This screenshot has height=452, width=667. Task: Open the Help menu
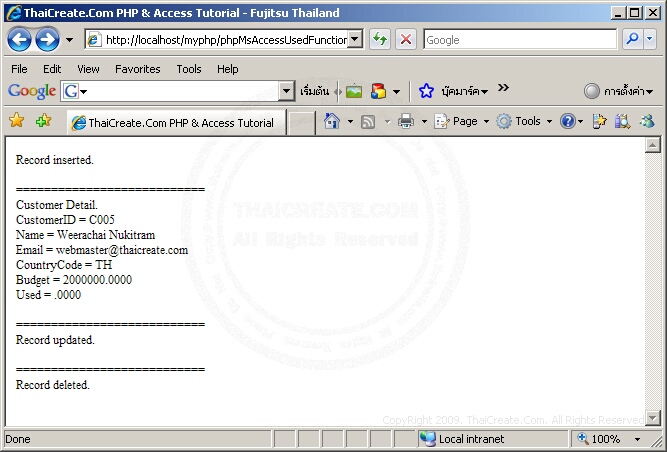(228, 69)
